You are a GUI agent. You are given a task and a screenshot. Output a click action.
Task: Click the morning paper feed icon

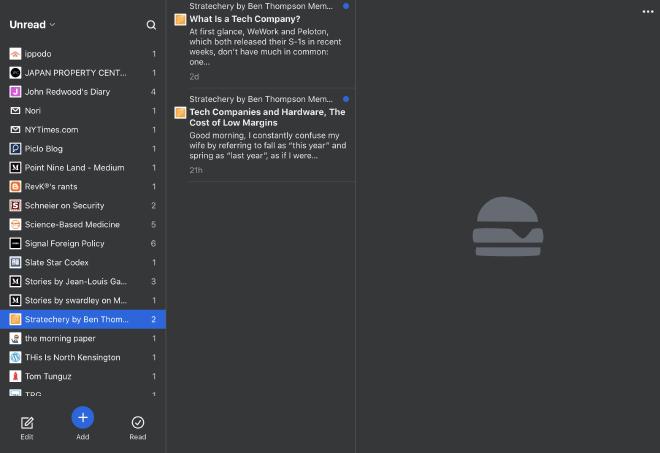point(15,338)
